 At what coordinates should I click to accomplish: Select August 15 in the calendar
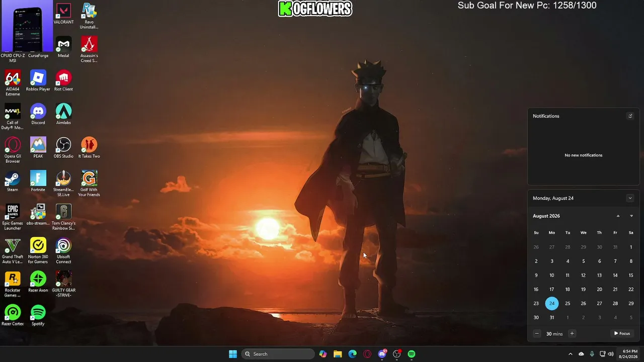point(631,275)
